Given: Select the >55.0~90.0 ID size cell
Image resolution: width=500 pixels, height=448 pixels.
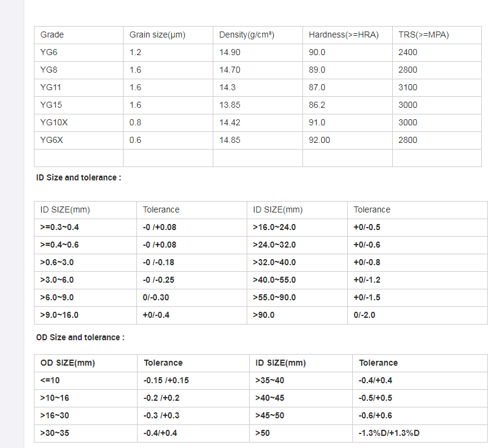Looking at the screenshot, I should pos(297,297).
